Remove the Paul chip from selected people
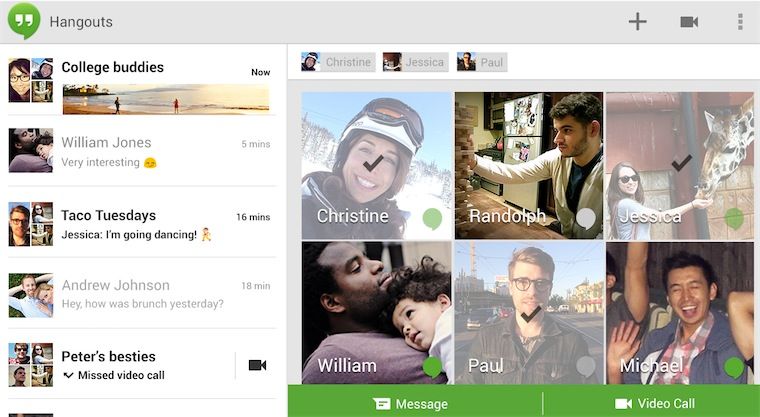This screenshot has height=417, width=760. (482, 62)
